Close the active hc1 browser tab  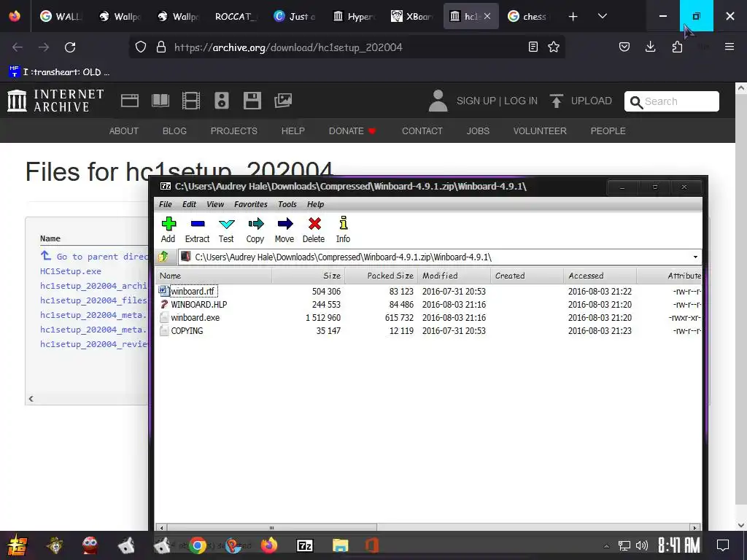[487, 16]
